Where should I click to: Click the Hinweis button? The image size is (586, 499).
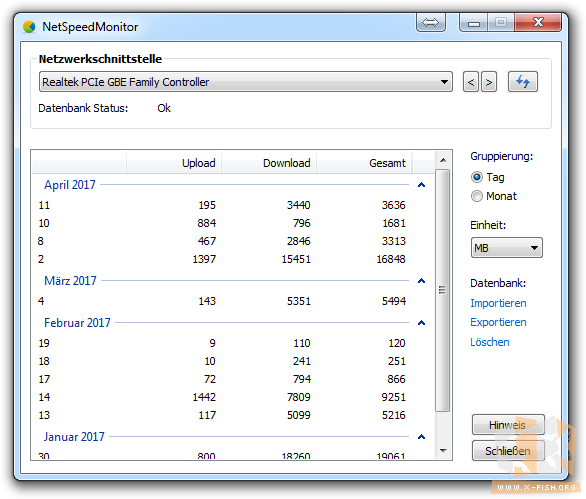click(x=508, y=425)
